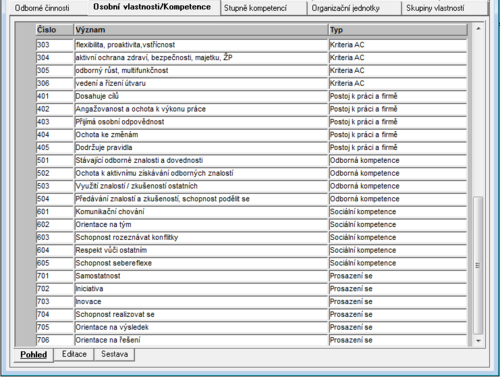The height and width of the screenshot is (377, 500).
Task: Click cell vedení a řízení útvaru
Action: [201, 84]
